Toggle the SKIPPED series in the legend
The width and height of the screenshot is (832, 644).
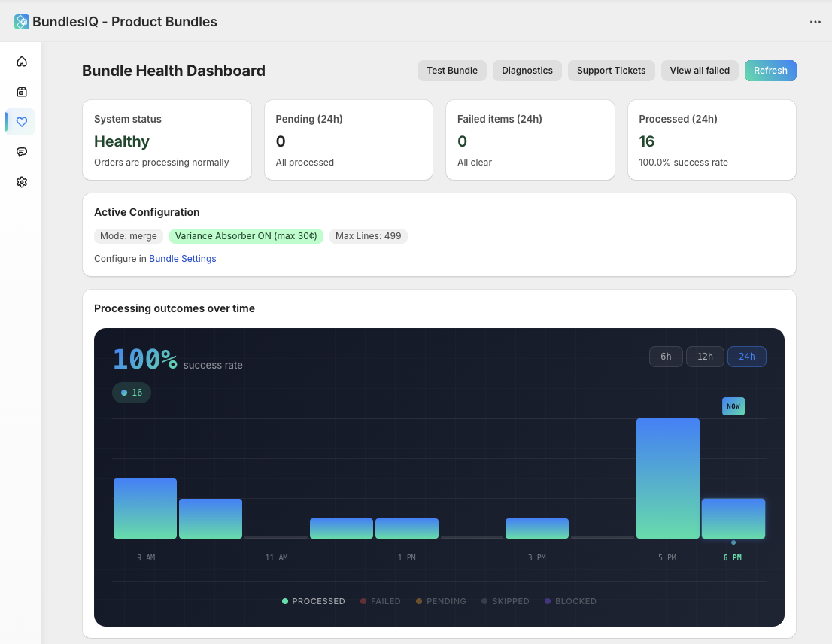click(x=505, y=601)
